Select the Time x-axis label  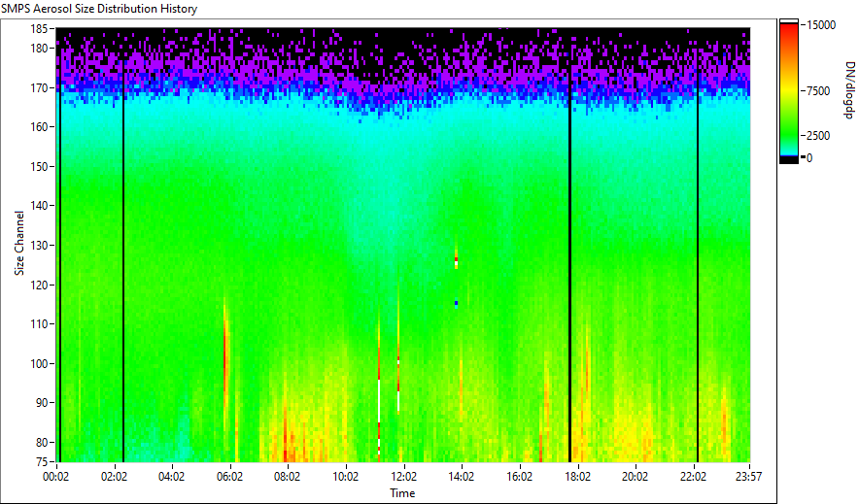402,493
